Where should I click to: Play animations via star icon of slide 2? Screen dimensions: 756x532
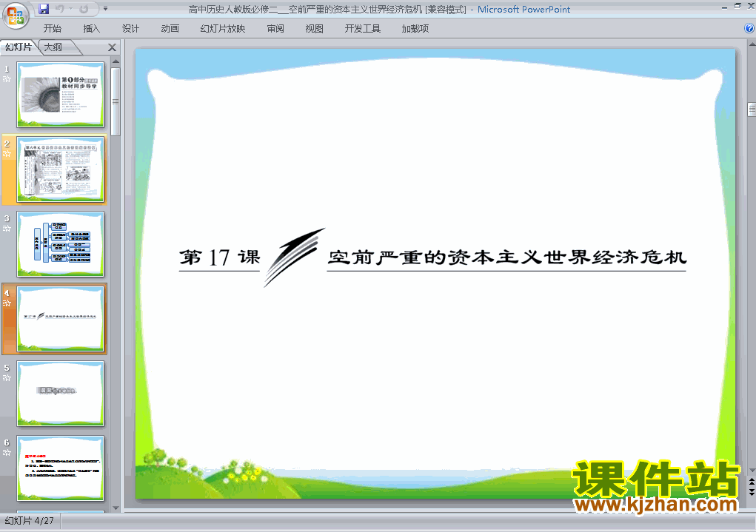tap(7, 154)
